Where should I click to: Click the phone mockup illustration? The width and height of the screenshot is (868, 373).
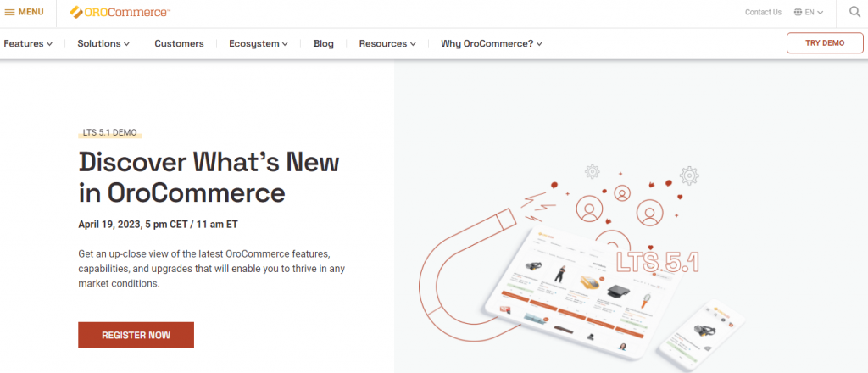click(x=699, y=336)
